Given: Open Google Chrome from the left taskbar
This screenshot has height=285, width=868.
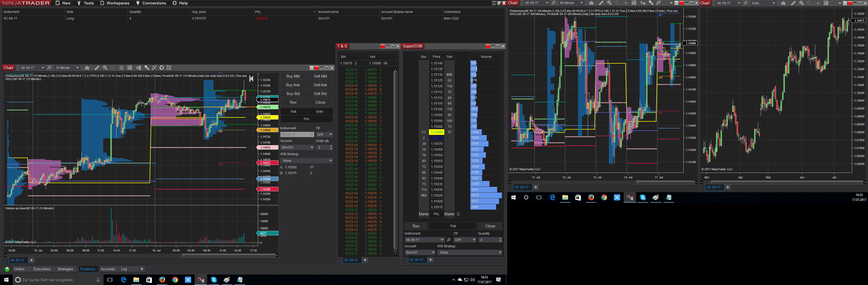Looking at the screenshot, I should pyautogui.click(x=175, y=280).
